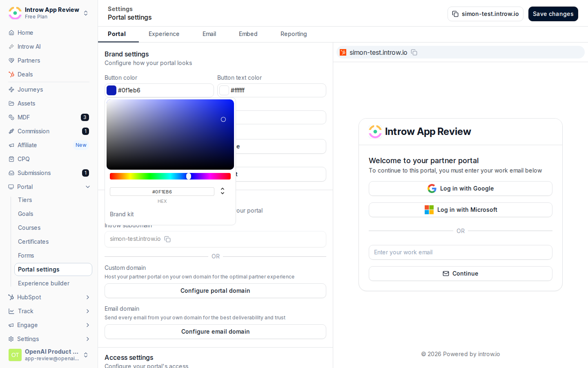Image resolution: width=588 pixels, height=368 pixels.
Task: Open the account menu chevrons at bottom
Action: (x=86, y=355)
